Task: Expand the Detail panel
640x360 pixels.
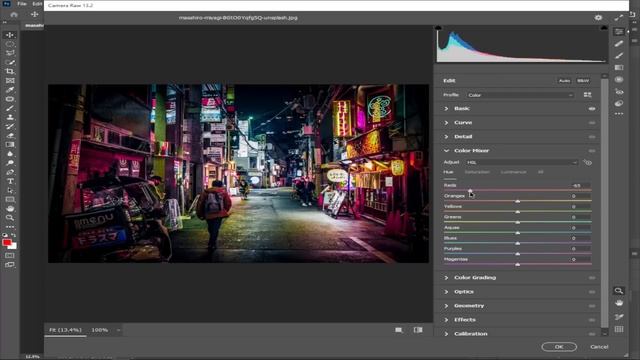Action: pos(446,137)
